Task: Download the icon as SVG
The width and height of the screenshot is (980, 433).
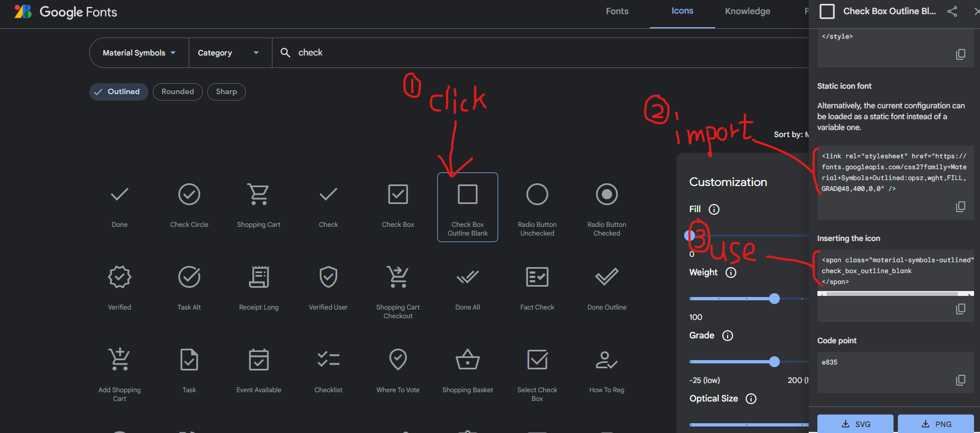Action: (x=855, y=424)
